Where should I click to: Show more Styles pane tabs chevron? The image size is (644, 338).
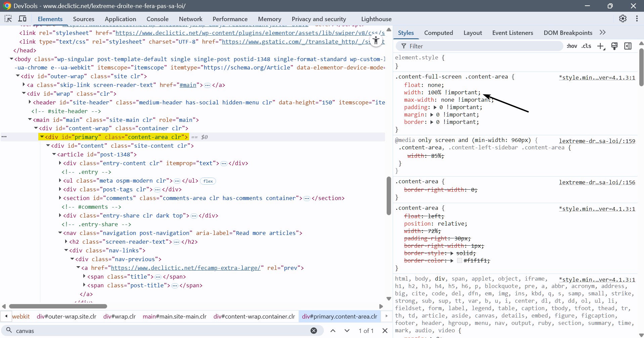pyautogui.click(x=603, y=33)
